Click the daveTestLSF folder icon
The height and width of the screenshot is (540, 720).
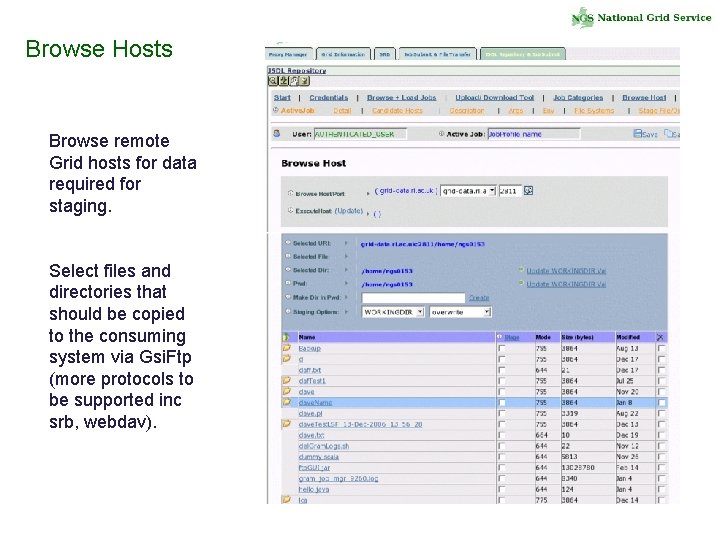(x=287, y=424)
